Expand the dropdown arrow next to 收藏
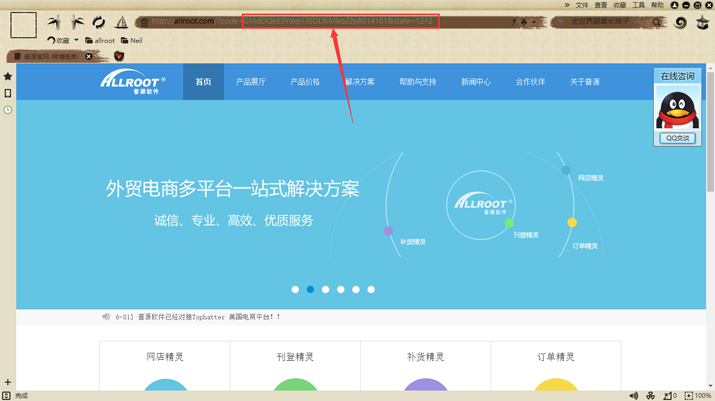This screenshot has height=401, width=715. (x=76, y=40)
